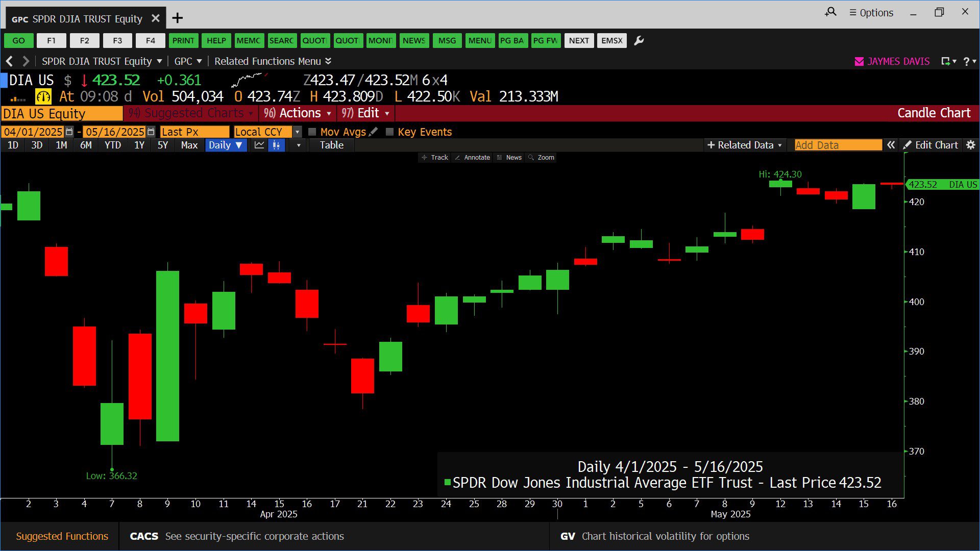Screen dimensions: 980x551
Task: Open the 96) Actions menu
Action: pyautogui.click(x=298, y=113)
